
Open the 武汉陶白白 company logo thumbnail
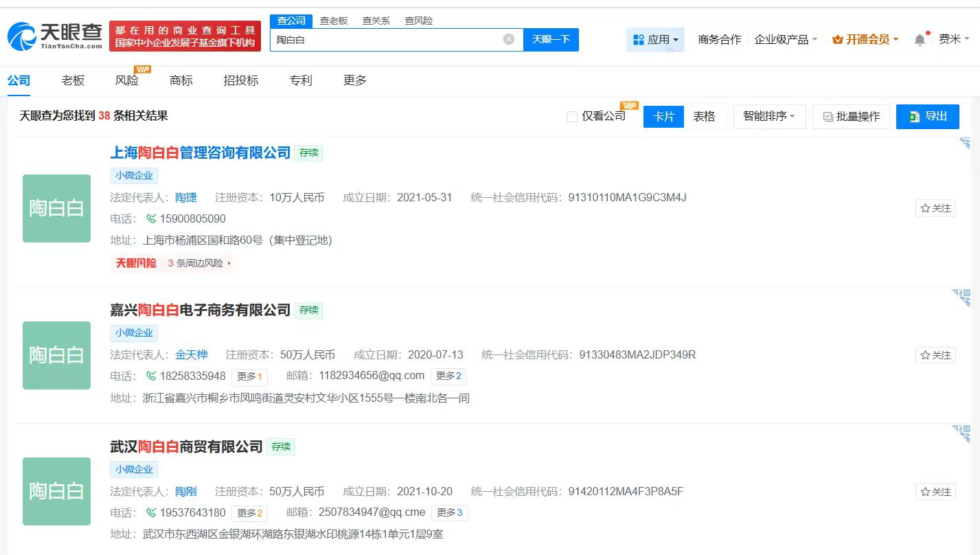tap(56, 491)
